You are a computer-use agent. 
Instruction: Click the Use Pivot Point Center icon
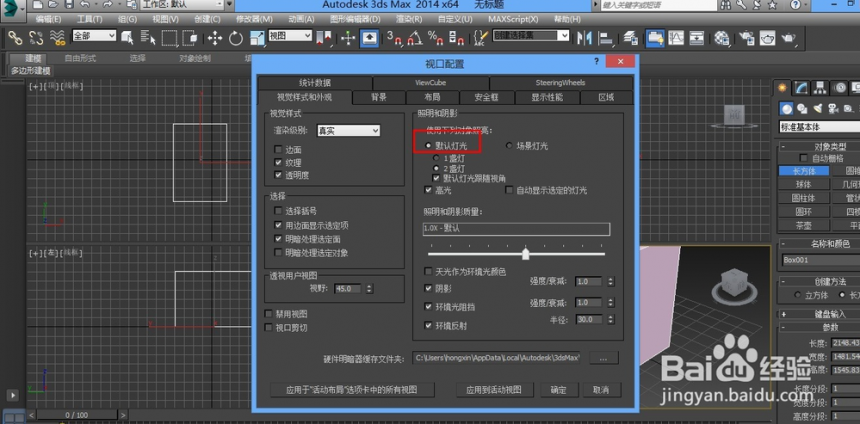pyautogui.click(x=324, y=38)
